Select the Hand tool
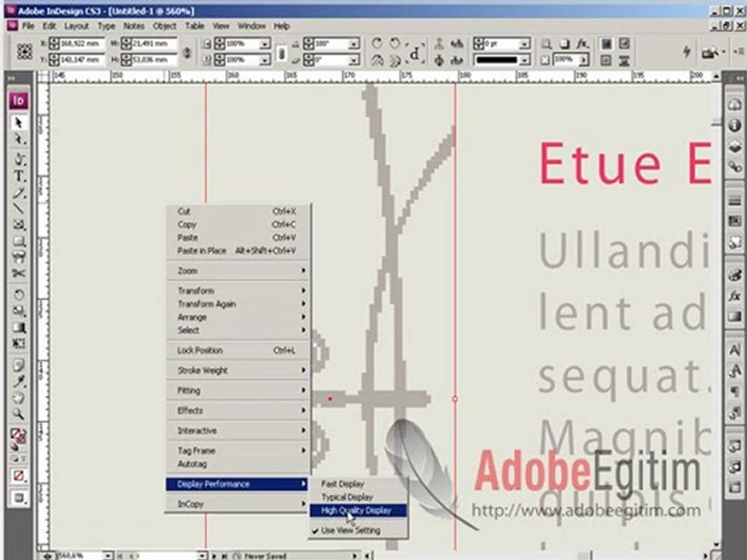The width and height of the screenshot is (747, 560). click(19, 397)
